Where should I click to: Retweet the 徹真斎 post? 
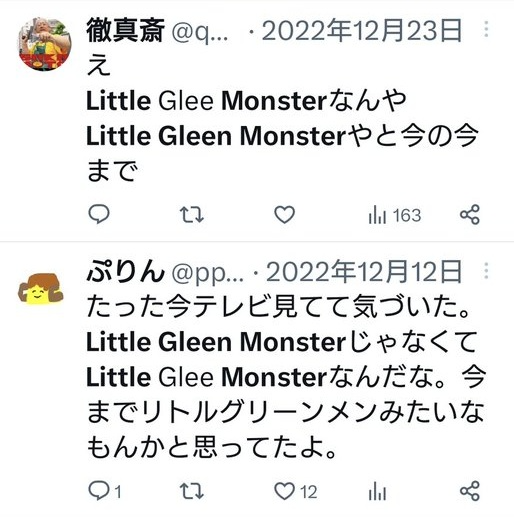click(192, 215)
